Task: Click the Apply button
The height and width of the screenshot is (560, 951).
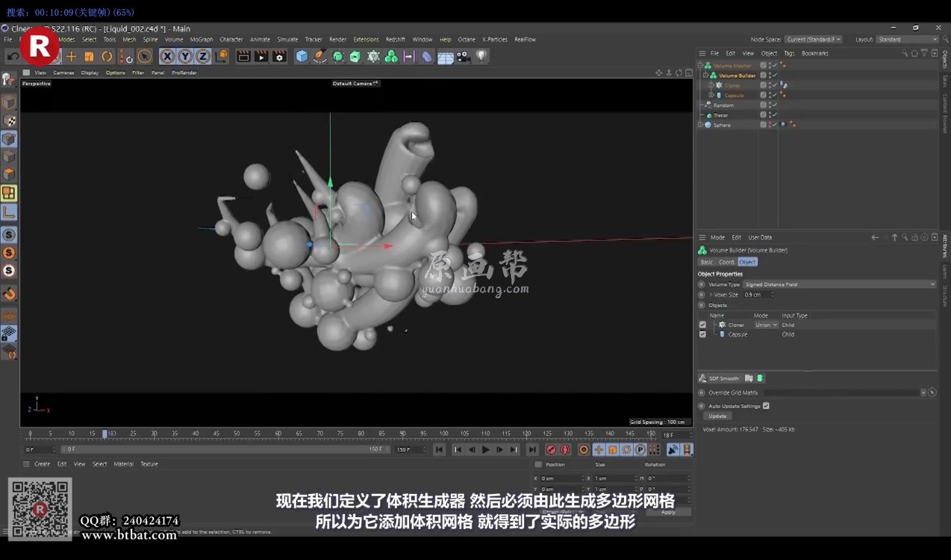Action: pos(668,512)
